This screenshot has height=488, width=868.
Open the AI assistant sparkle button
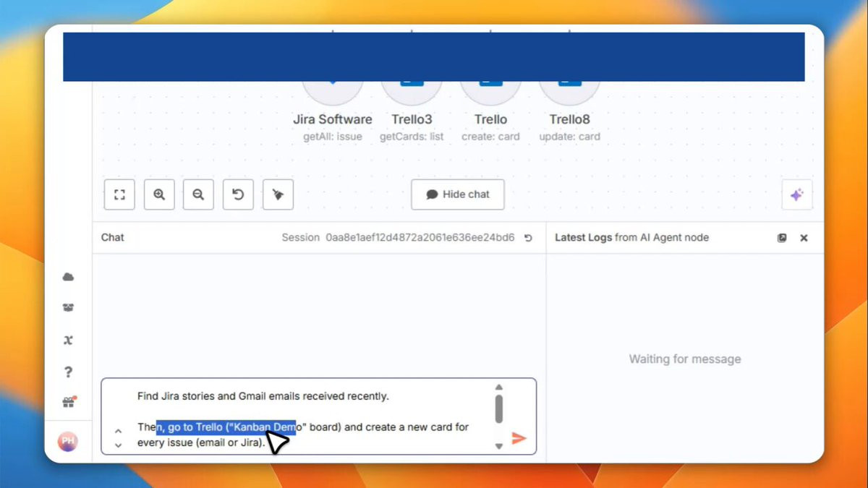coord(797,195)
